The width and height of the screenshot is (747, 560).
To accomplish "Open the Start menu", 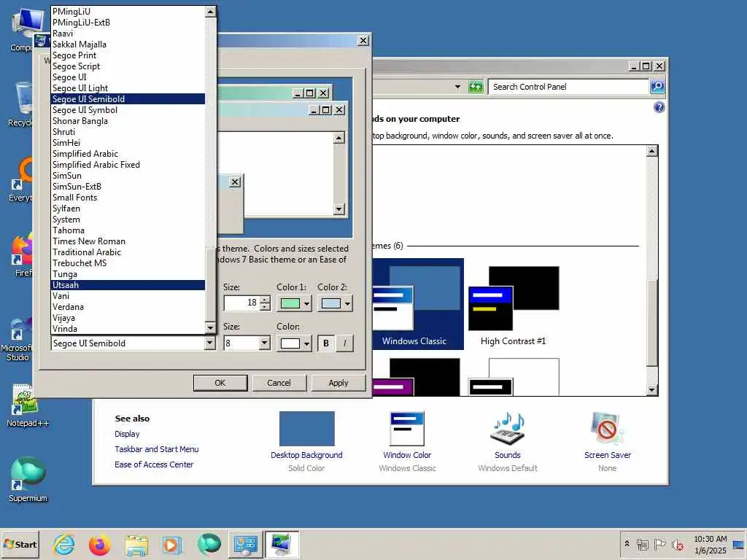I will (20, 544).
